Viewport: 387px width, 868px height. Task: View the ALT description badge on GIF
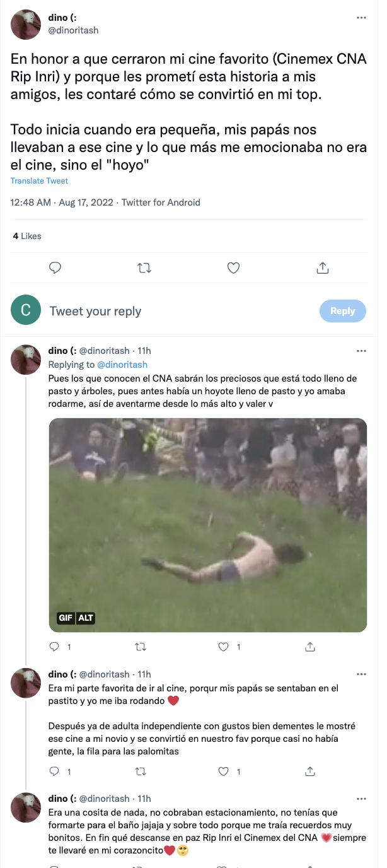pos(86,618)
